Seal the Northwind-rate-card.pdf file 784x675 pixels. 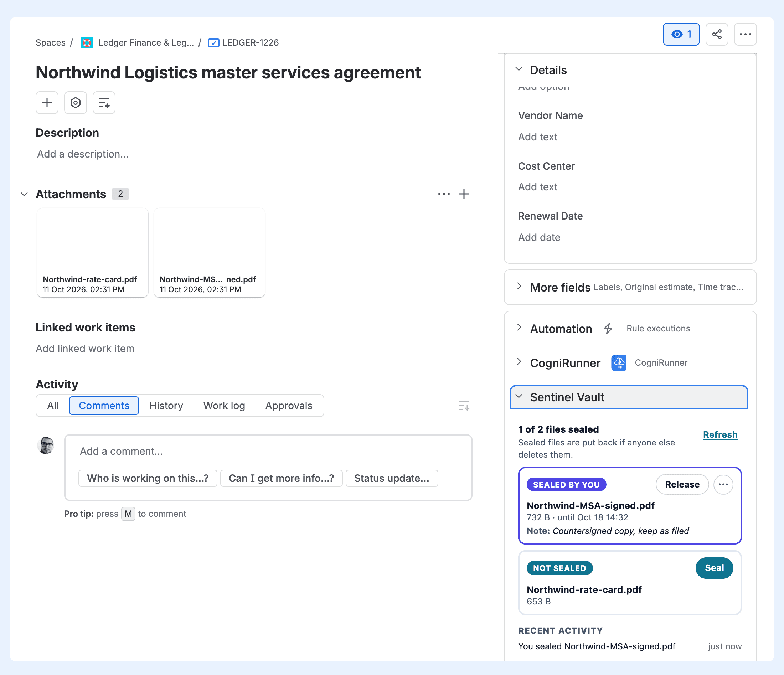point(714,568)
